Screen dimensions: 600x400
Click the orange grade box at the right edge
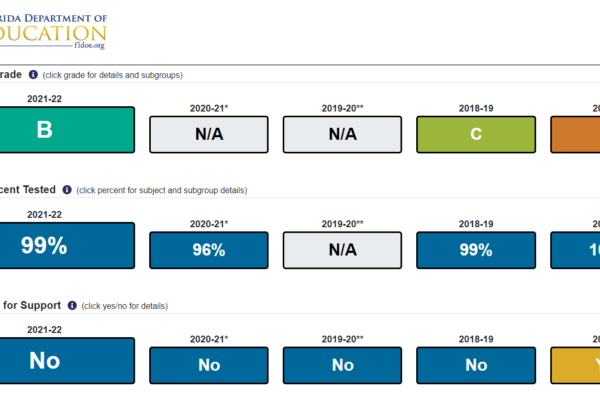576,134
